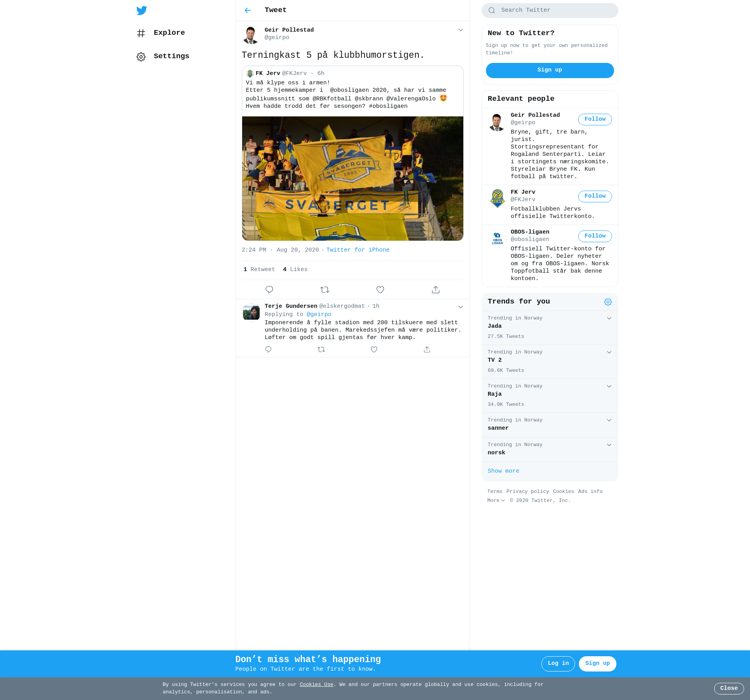Viewport: 750px width, 700px height.
Task: Open the TV 2 trending topic
Action: (550, 362)
